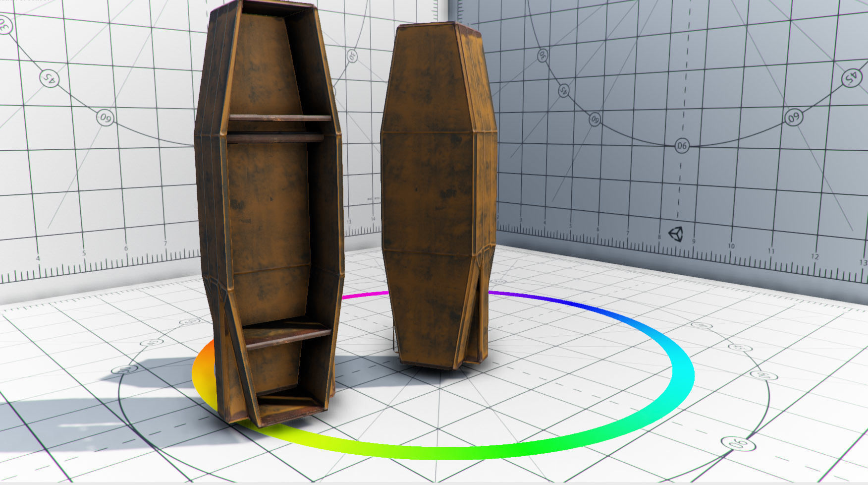This screenshot has height=485, width=868.
Task: Select the open coffin model with shelves
Action: 269,213
